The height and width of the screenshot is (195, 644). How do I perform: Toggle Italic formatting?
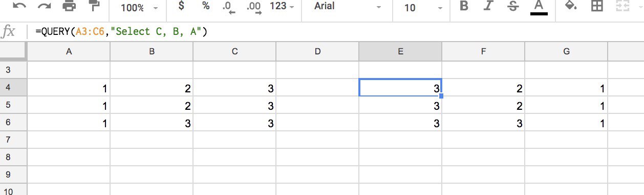(x=488, y=7)
